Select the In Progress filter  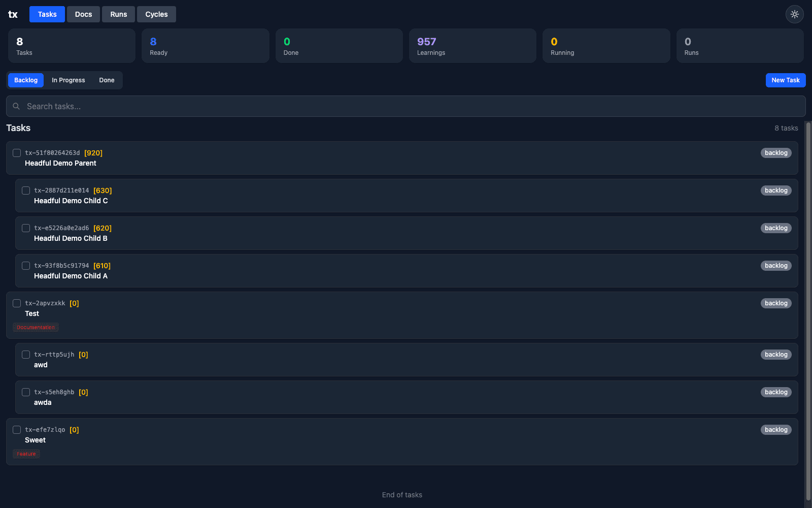(x=69, y=80)
